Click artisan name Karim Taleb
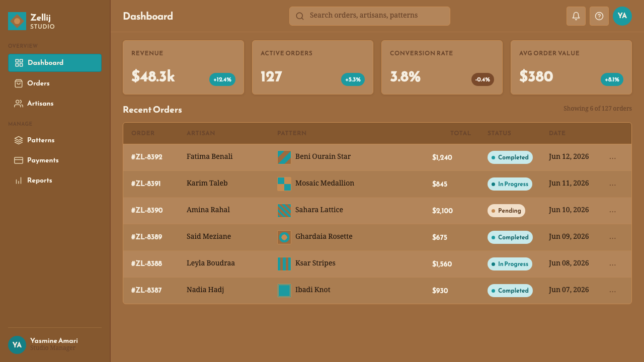Viewport: 644px width, 362px height. [x=207, y=184]
